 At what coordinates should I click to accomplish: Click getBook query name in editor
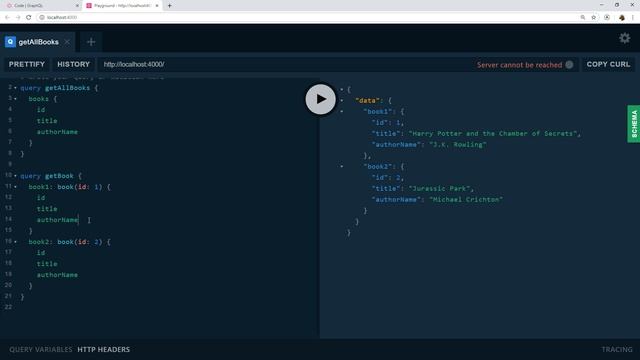pos(59,176)
